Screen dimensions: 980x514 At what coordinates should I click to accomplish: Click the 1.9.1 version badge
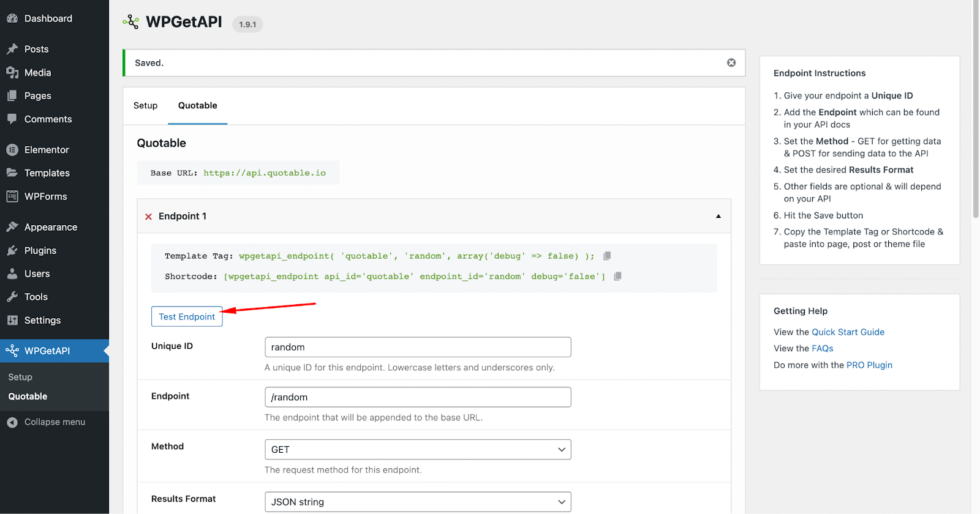247,24
